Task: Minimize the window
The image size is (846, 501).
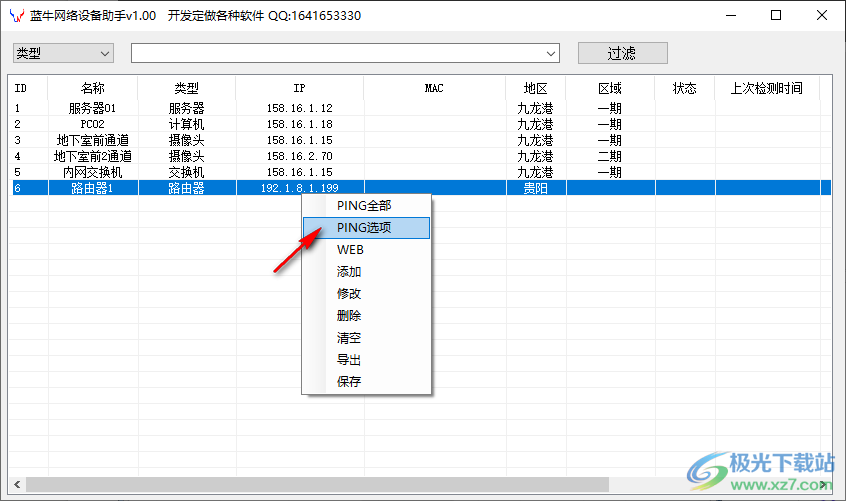Action: pyautogui.click(x=731, y=15)
